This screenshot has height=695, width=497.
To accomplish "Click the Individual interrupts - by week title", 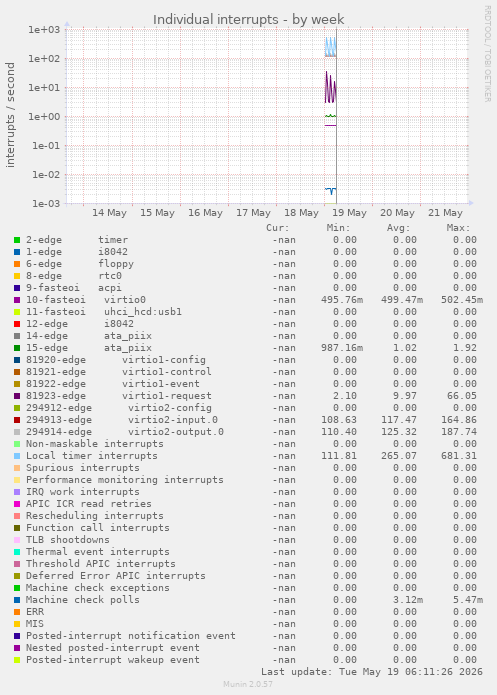I will click(x=248, y=20).
